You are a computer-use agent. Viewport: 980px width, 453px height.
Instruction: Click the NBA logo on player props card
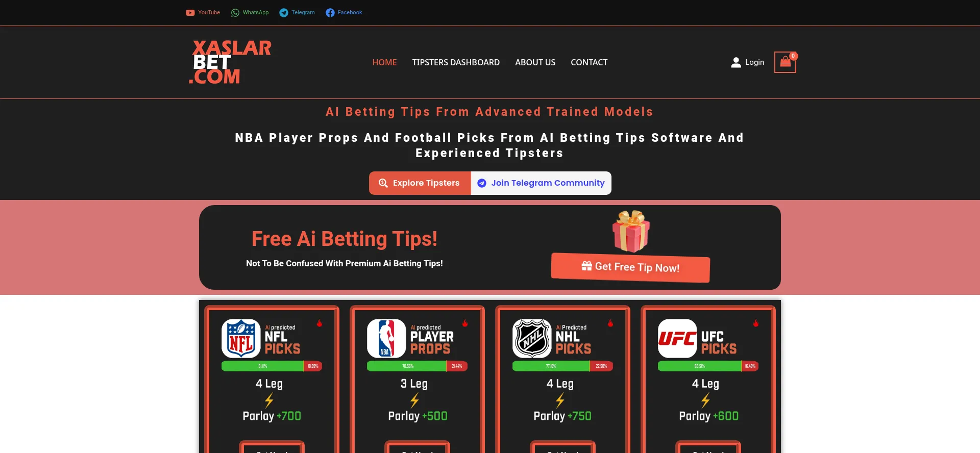[x=386, y=338]
